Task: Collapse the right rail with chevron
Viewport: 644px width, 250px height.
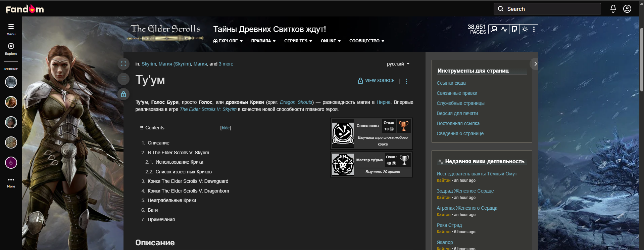Action: pyautogui.click(x=535, y=64)
